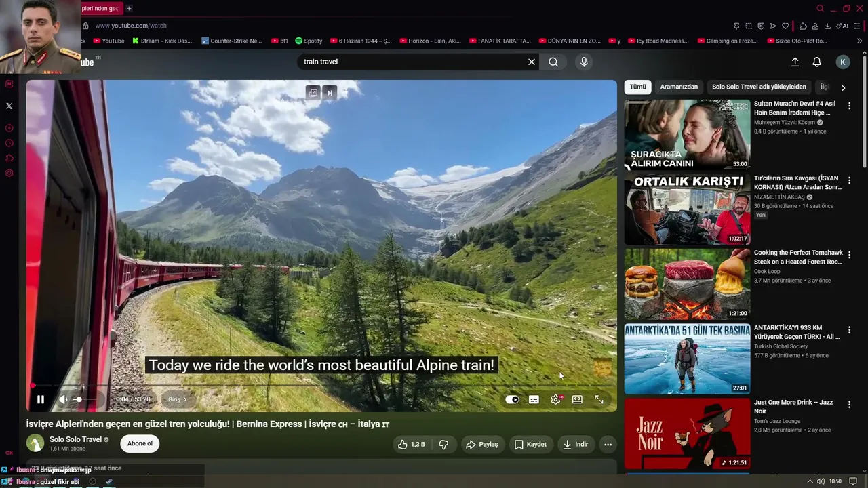Save video with the Kaydet button
The image size is (868, 488).
[x=530, y=445]
